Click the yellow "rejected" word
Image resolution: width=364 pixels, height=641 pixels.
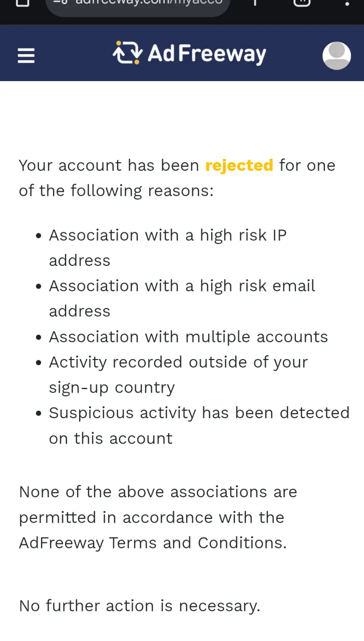(x=239, y=165)
